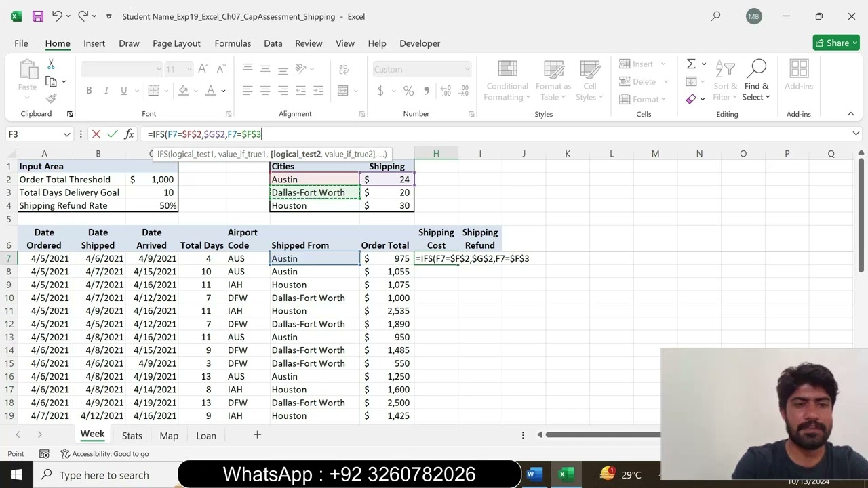Expand the Paste dropdown
The image size is (868, 488).
(x=27, y=98)
